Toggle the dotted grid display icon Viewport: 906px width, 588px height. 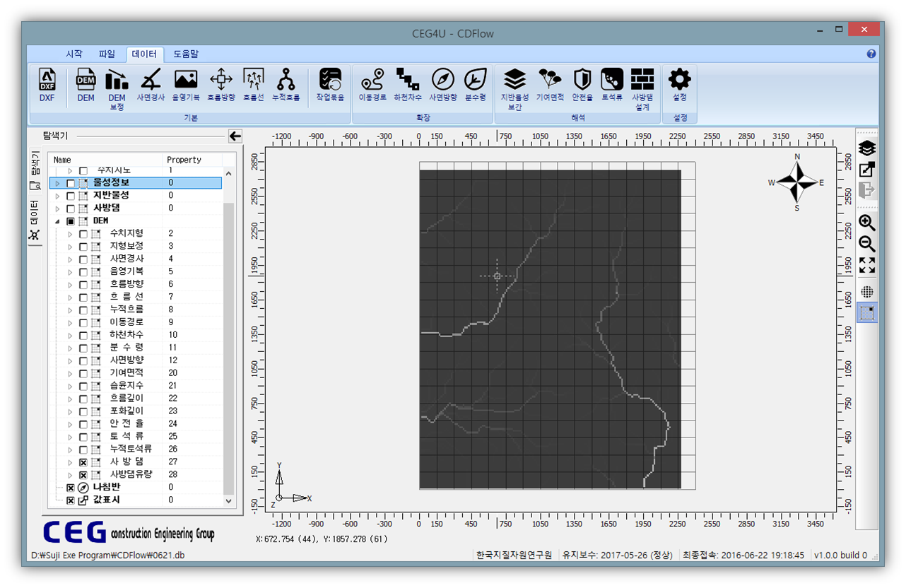867,292
